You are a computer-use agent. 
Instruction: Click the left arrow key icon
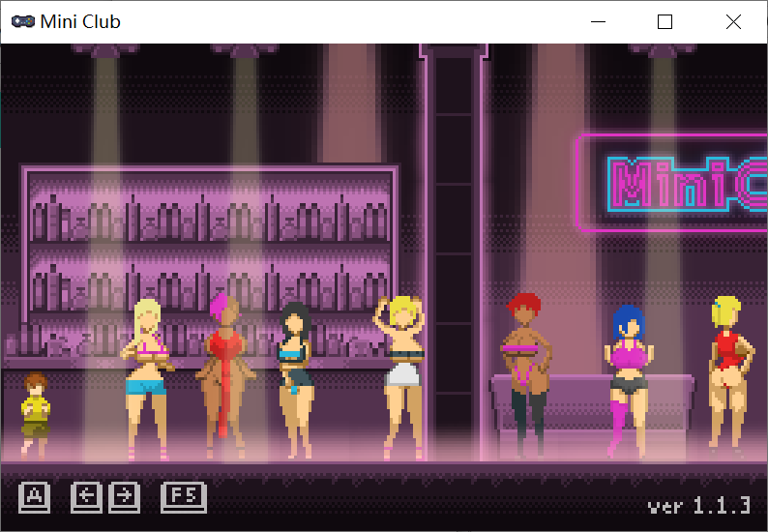[x=87, y=497]
